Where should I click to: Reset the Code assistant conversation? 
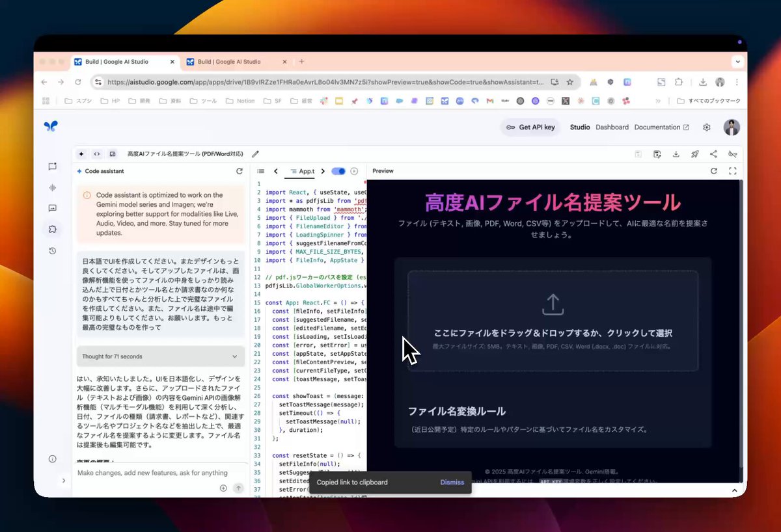(x=239, y=171)
